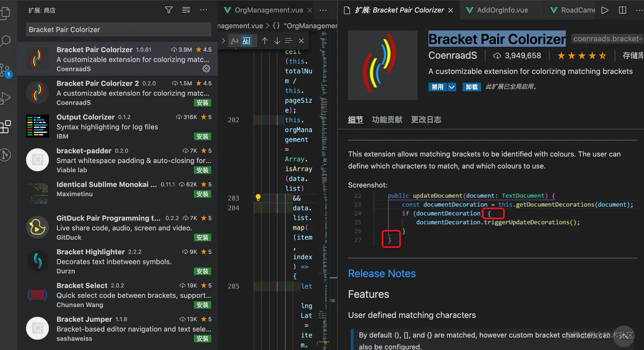Click the extension star rating
The height and width of the screenshot is (350, 644).
coord(582,55)
